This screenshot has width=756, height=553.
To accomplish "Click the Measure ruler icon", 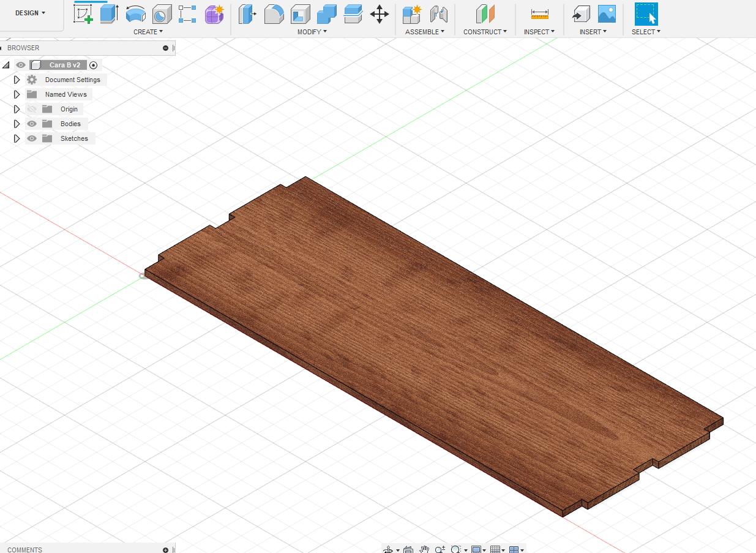I will coord(539,13).
